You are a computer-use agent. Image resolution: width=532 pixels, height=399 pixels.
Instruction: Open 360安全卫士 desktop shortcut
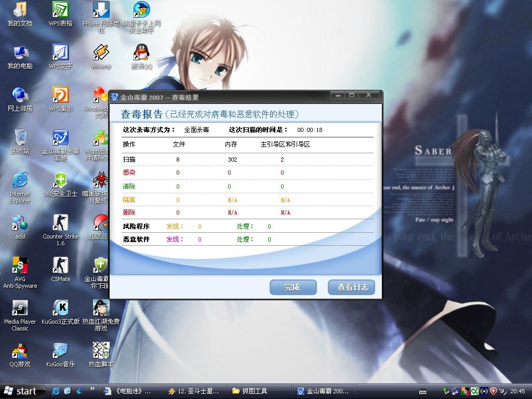point(60,184)
